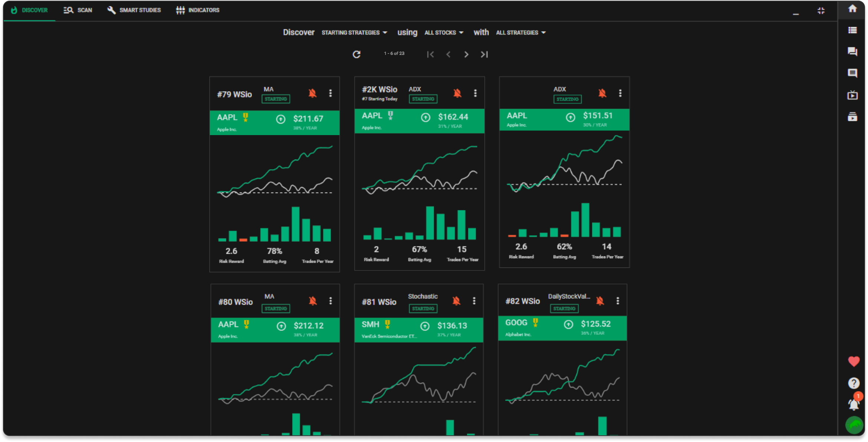Toggle alert bell on #79 WSio card
Viewport: 868px width, 442px height.
(313, 93)
